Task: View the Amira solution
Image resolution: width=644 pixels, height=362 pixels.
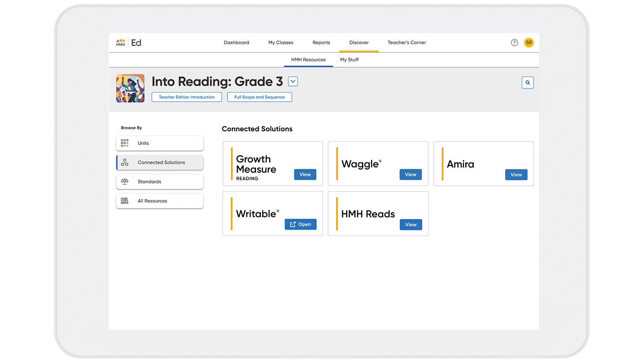Action: click(516, 175)
